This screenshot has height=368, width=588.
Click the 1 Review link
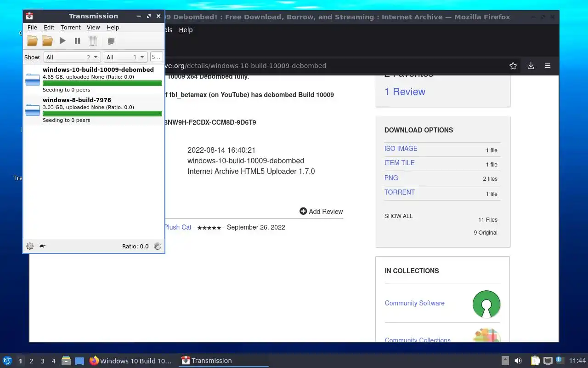405,92
